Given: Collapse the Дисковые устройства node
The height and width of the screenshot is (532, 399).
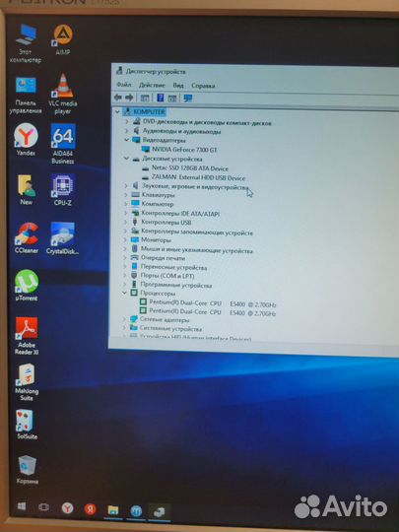Looking at the screenshot, I should coord(126,159).
